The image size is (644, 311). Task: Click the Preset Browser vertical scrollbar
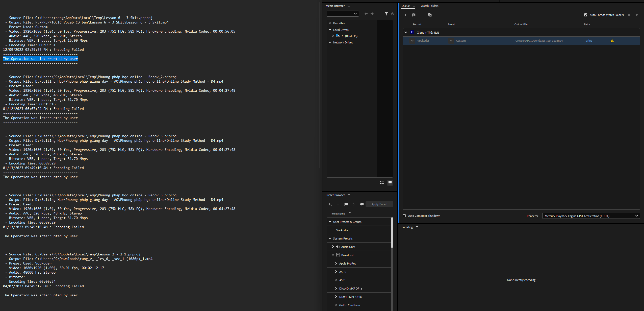coord(392,232)
